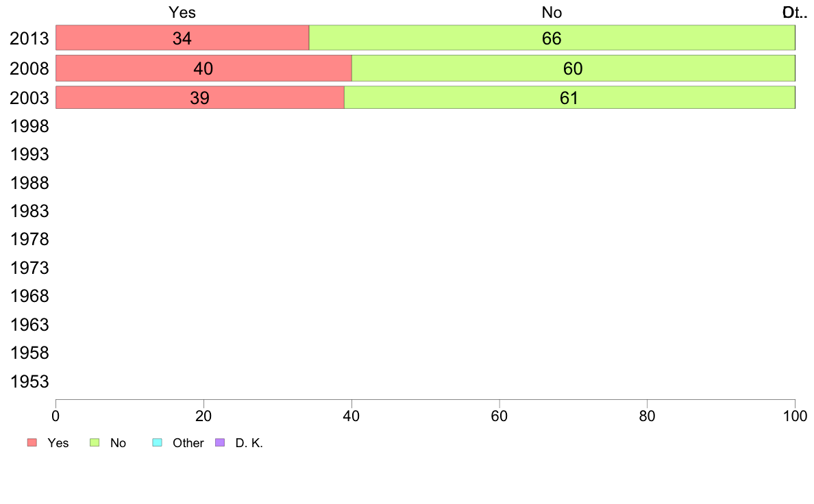The width and height of the screenshot is (814, 504).
Task: Click the Other legend text label
Action: pyautogui.click(x=188, y=443)
